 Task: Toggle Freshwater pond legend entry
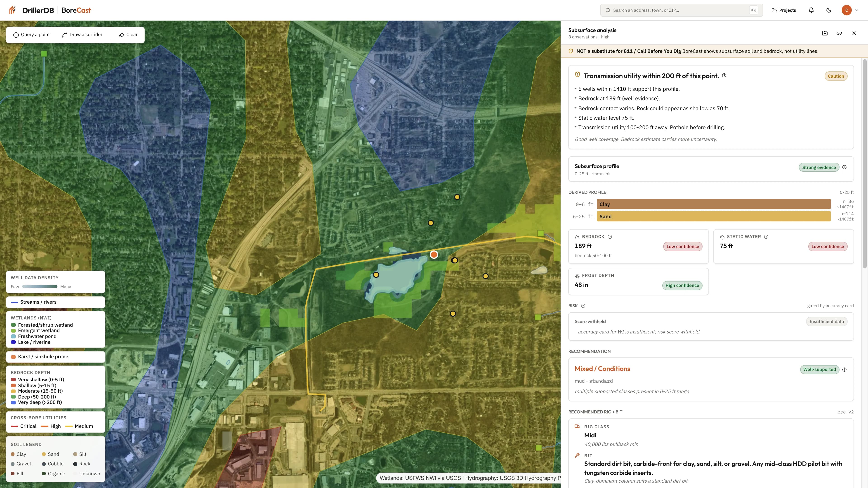(34, 336)
